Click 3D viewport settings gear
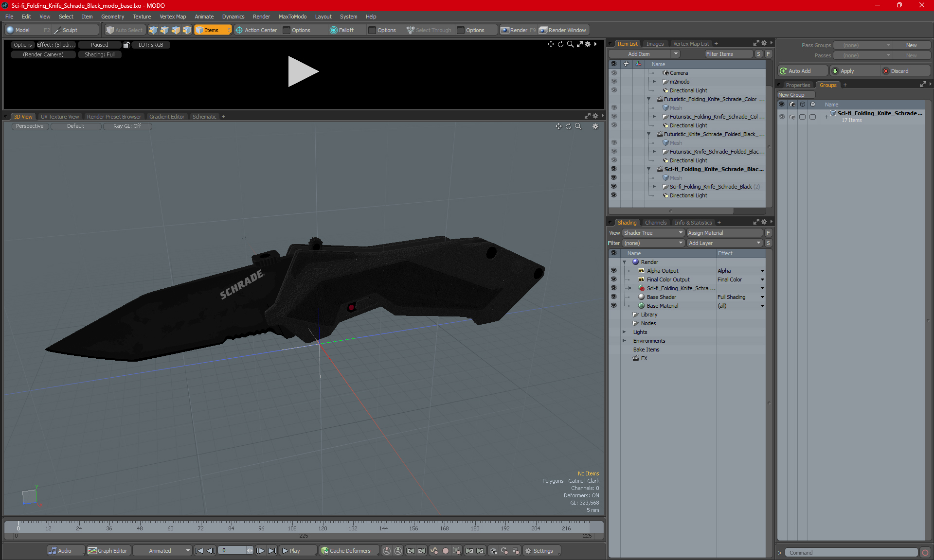The height and width of the screenshot is (560, 934). click(x=595, y=126)
